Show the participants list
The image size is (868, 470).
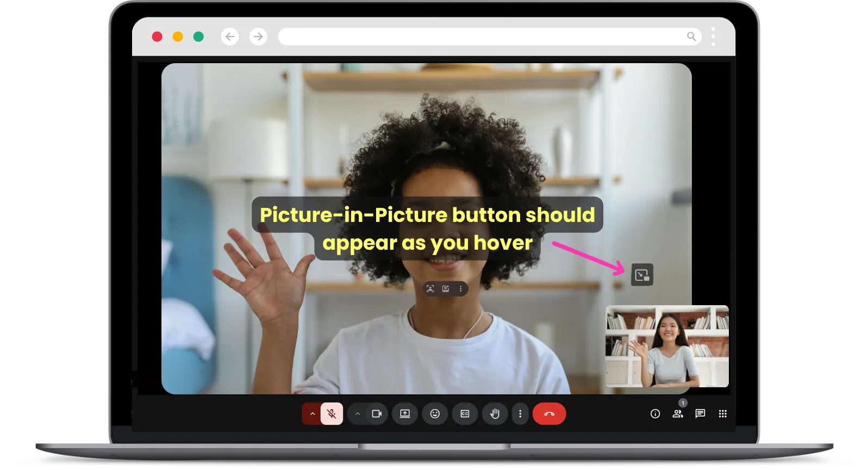pos(678,414)
